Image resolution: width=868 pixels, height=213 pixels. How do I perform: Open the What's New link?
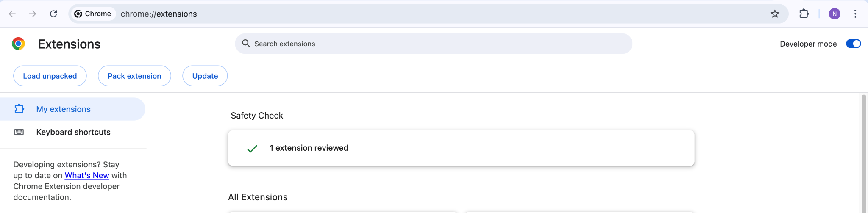[87, 175]
